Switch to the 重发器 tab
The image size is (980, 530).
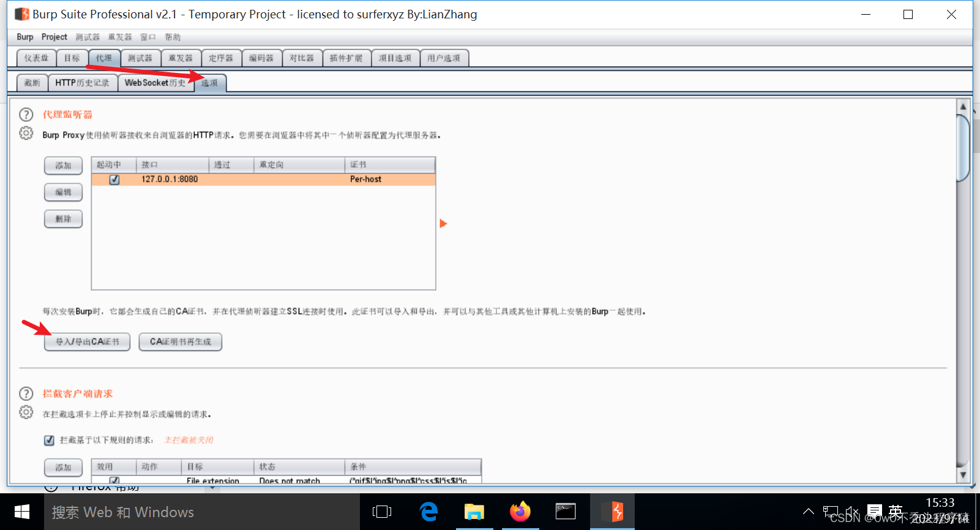[x=181, y=58]
